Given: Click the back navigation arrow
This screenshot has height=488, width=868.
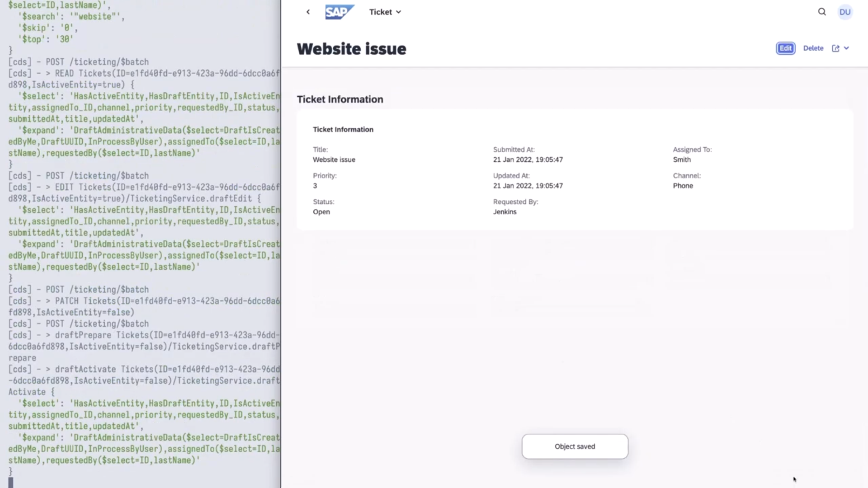Looking at the screenshot, I should pyautogui.click(x=308, y=12).
